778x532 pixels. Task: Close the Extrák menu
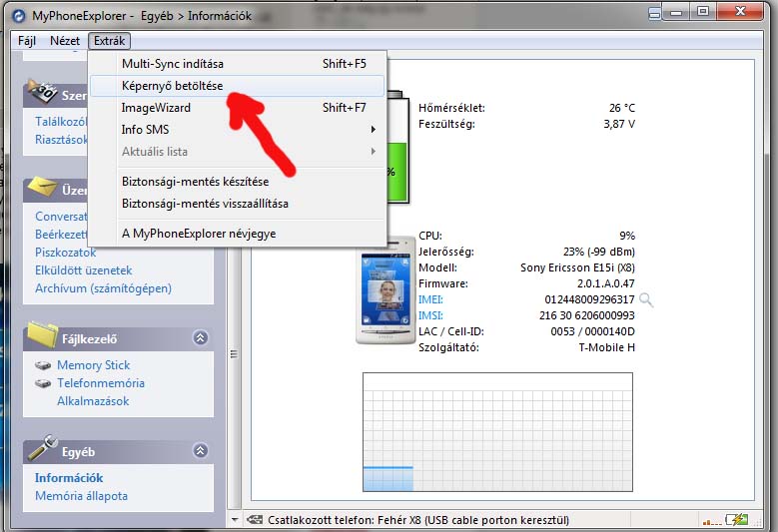coord(109,41)
